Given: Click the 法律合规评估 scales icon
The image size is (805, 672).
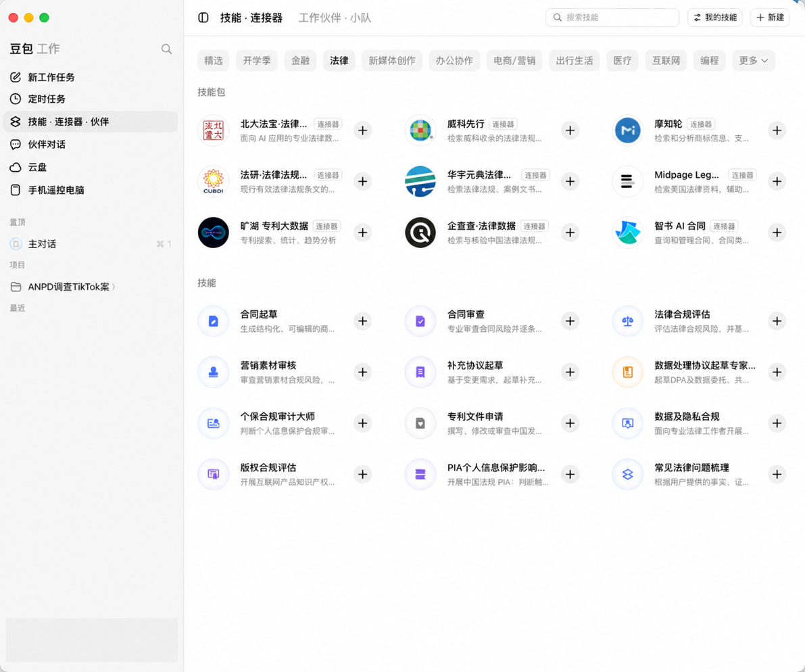Looking at the screenshot, I should click(627, 321).
